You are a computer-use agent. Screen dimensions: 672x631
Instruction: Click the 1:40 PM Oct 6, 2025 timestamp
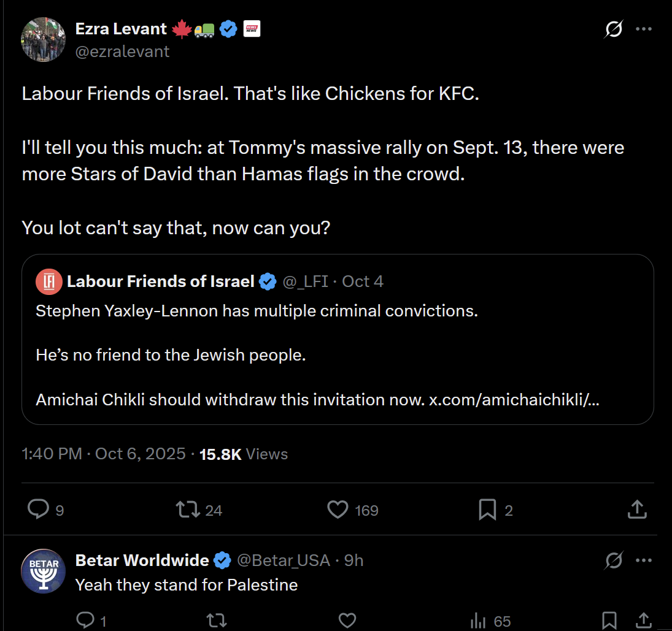pos(103,454)
